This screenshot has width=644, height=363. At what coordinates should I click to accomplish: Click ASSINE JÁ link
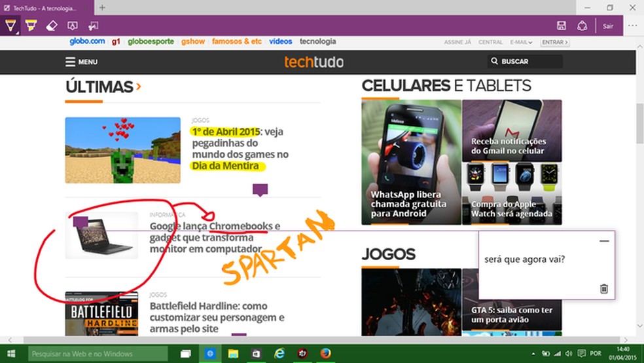coord(457,43)
